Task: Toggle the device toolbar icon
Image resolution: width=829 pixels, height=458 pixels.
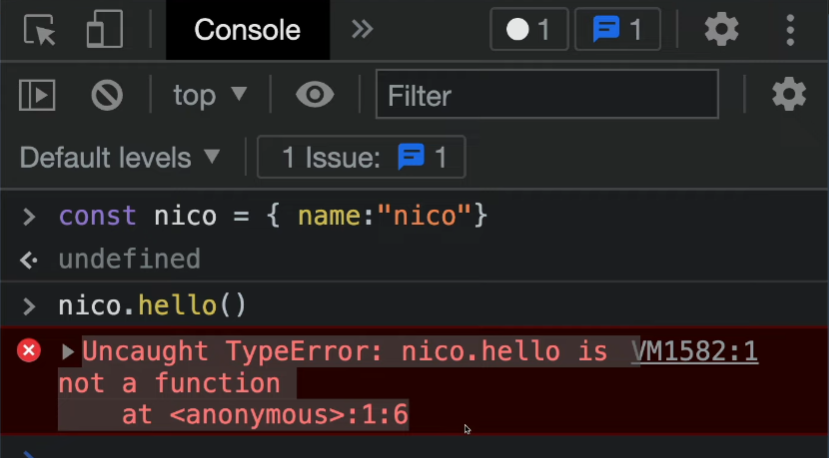Action: tap(105, 30)
